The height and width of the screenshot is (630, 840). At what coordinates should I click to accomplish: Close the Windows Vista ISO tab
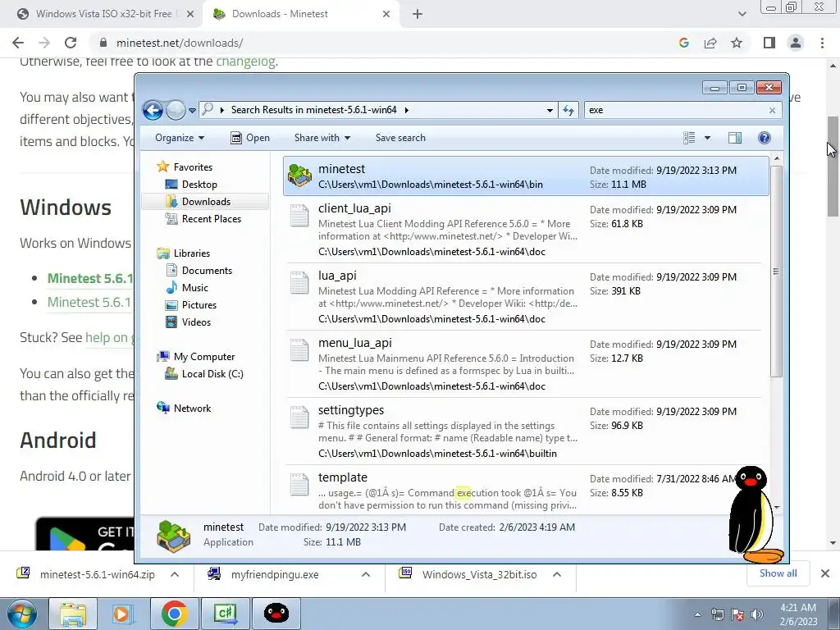pyautogui.click(x=190, y=14)
